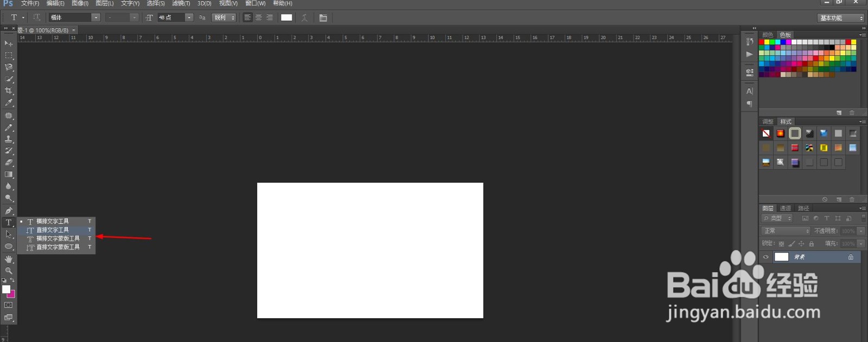Screen dimensions: 868x342
Task: Select the Quick Selection tool
Action: [9, 79]
